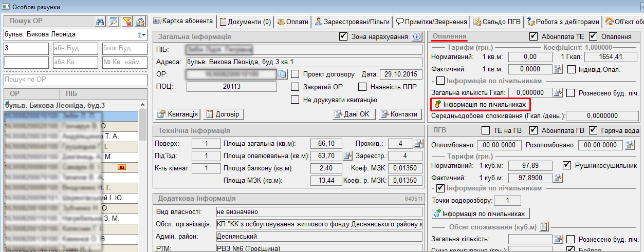Click the magnifier search window icon
This screenshot has width=644, height=252.
(x=114, y=21)
